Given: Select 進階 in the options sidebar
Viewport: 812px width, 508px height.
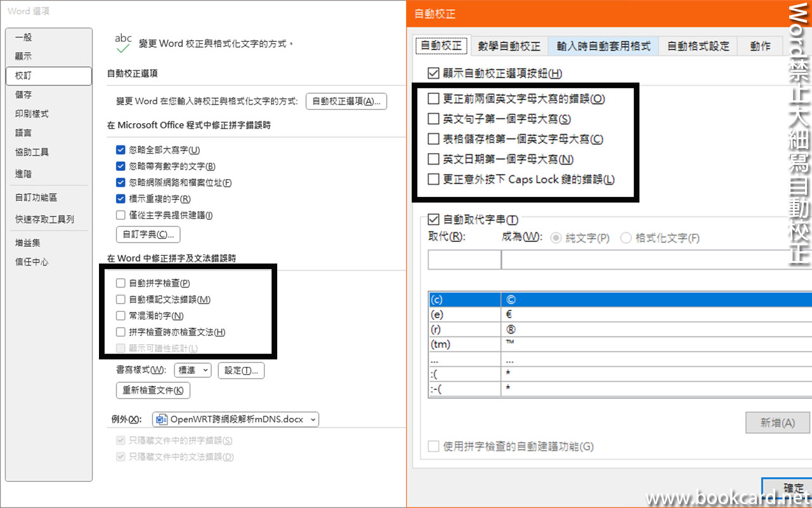Looking at the screenshot, I should coord(23,173).
